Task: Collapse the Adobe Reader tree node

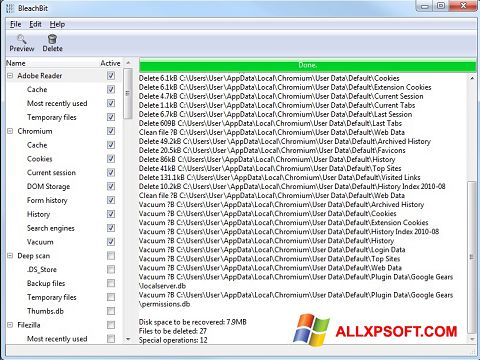Action: point(10,76)
